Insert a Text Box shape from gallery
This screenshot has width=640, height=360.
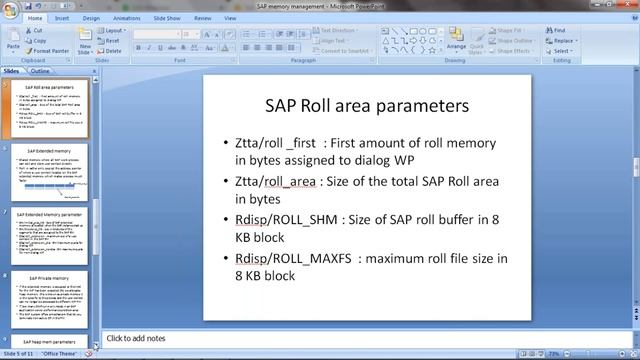coord(385,31)
